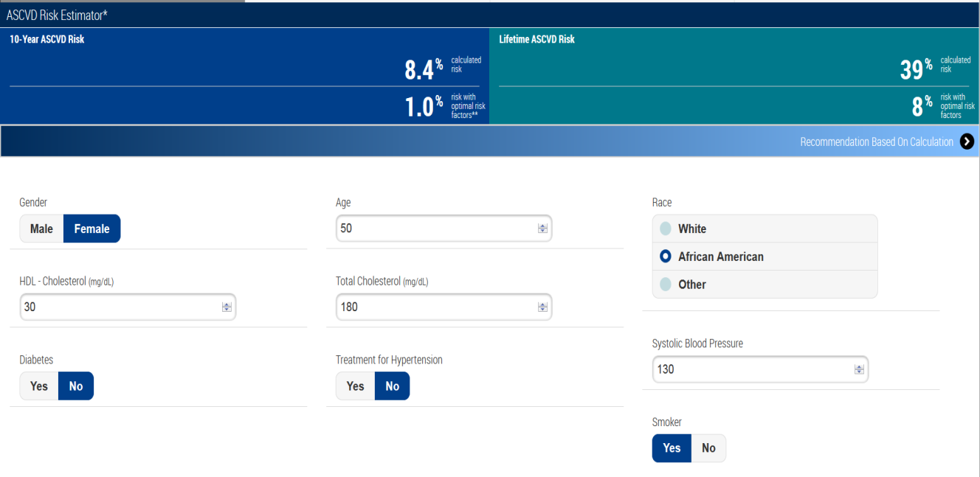Set Smoker to Yes

click(x=672, y=448)
